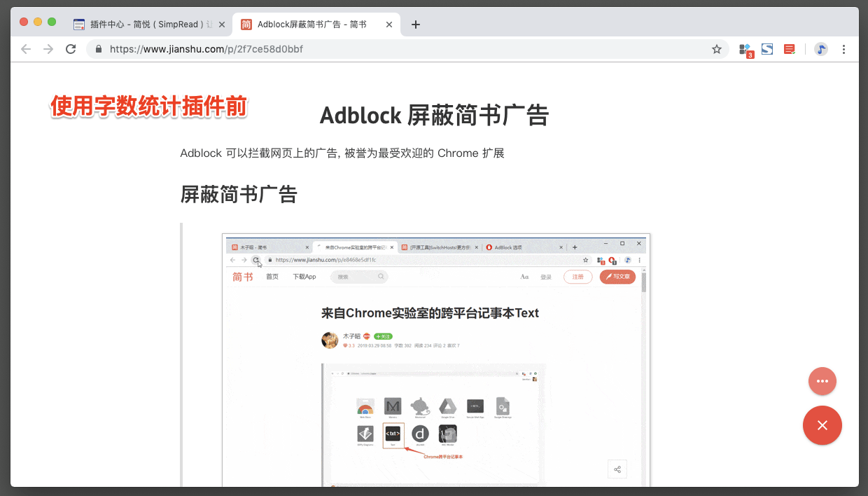Click the lock icon in address bar
This screenshot has height=496, width=868.
tap(99, 49)
